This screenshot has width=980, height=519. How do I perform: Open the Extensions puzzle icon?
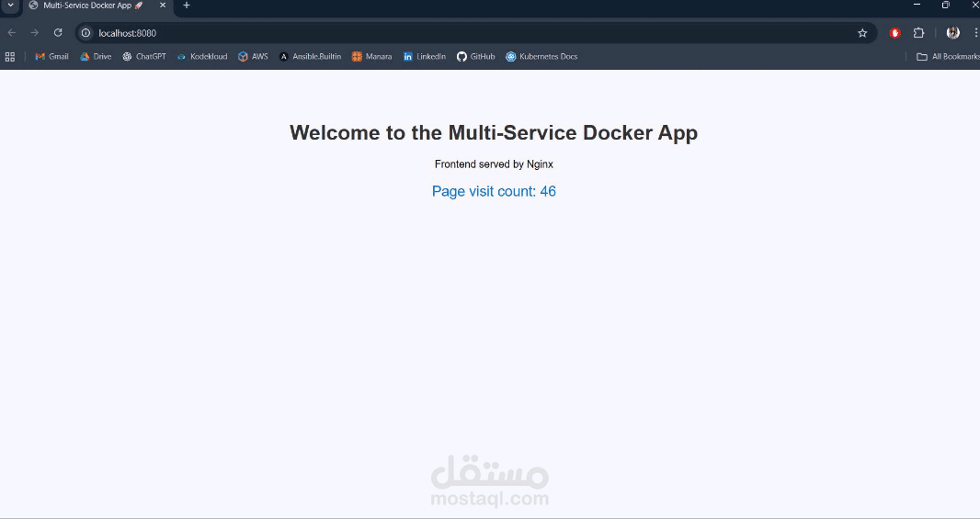coord(918,33)
